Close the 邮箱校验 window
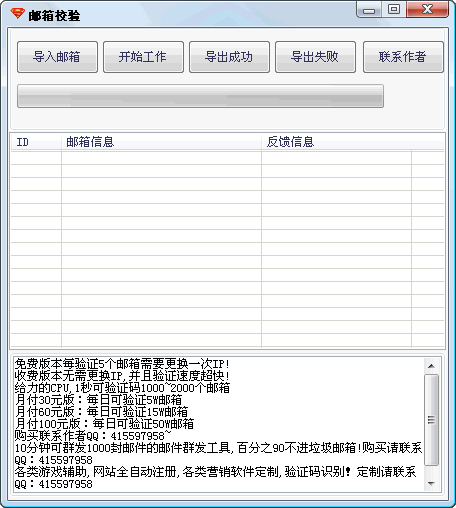This screenshot has height=508, width=456. 427,9
